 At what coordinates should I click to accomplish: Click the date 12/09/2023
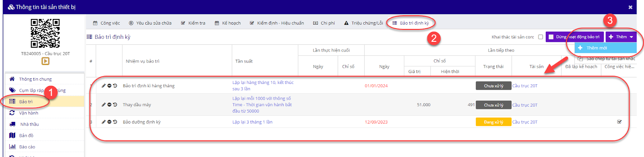coord(376,122)
